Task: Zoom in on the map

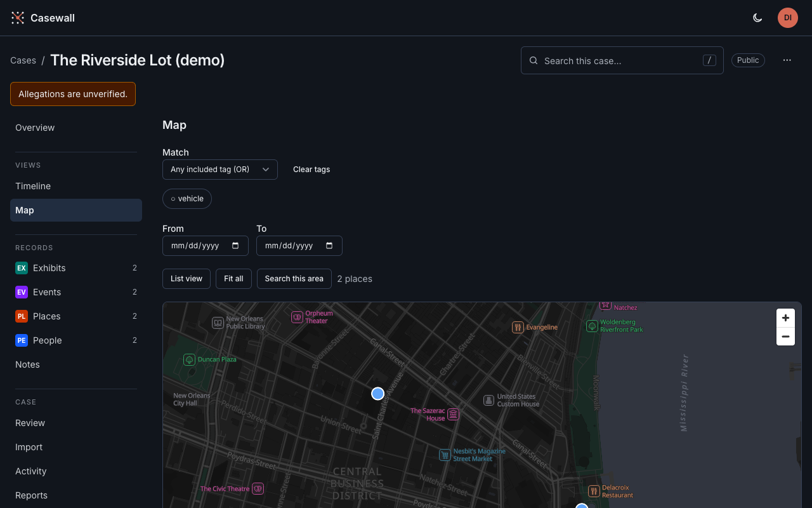Action: click(x=785, y=318)
